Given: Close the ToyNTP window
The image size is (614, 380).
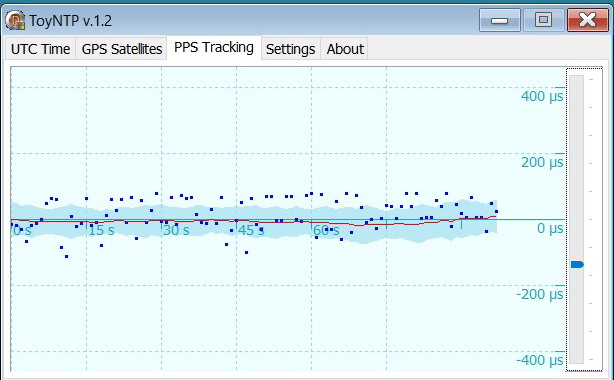Looking at the screenshot, I should pyautogui.click(x=588, y=20).
